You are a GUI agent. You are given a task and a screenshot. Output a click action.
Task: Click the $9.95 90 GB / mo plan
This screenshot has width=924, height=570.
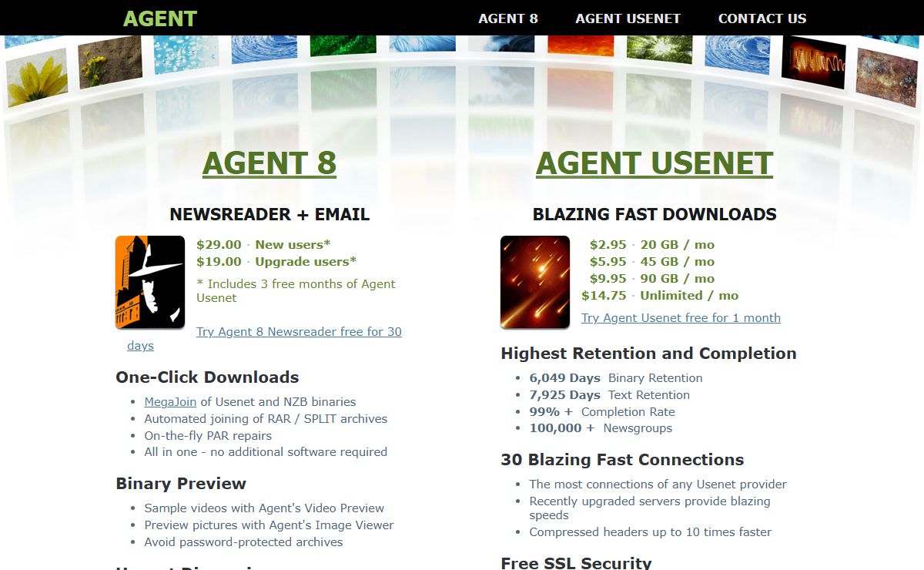click(x=652, y=279)
